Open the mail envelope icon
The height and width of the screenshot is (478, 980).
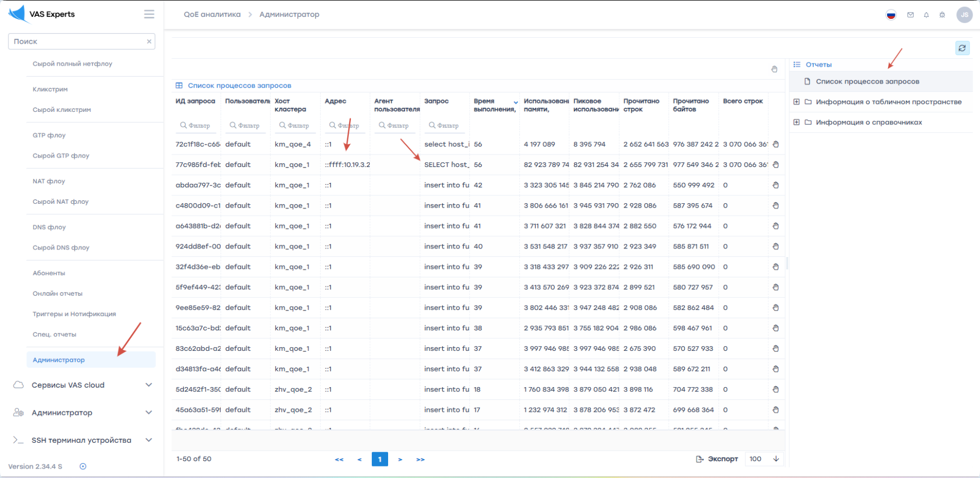click(910, 15)
